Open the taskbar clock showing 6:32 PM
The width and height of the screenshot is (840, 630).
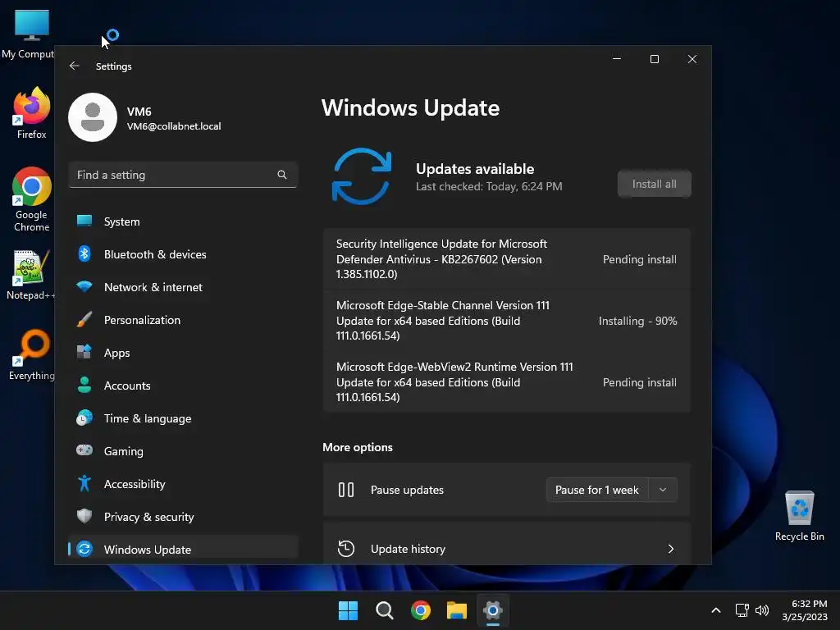pos(805,610)
